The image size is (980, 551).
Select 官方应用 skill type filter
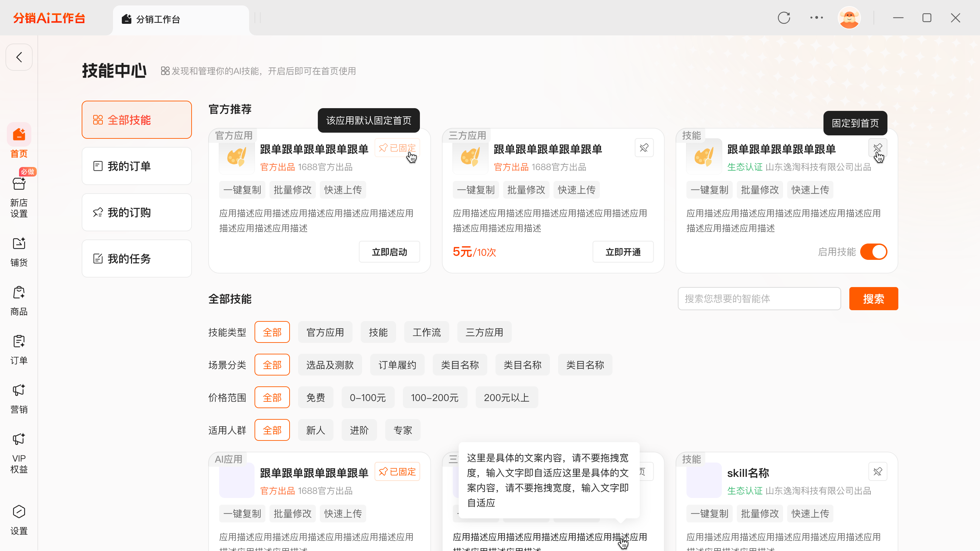pos(325,332)
